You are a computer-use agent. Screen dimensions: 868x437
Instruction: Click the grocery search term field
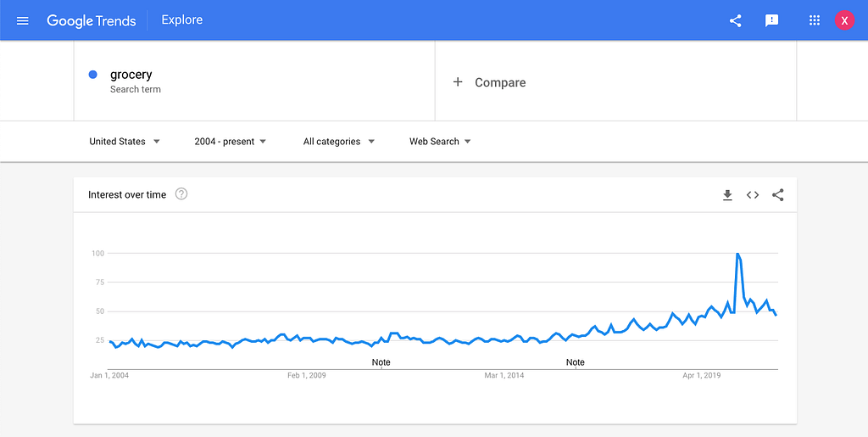(254, 81)
